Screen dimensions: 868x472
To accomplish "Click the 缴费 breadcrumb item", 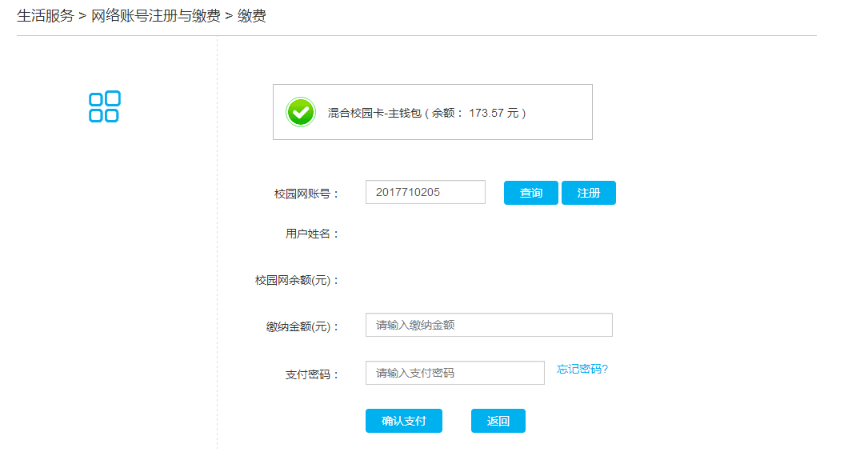I will 252,16.
